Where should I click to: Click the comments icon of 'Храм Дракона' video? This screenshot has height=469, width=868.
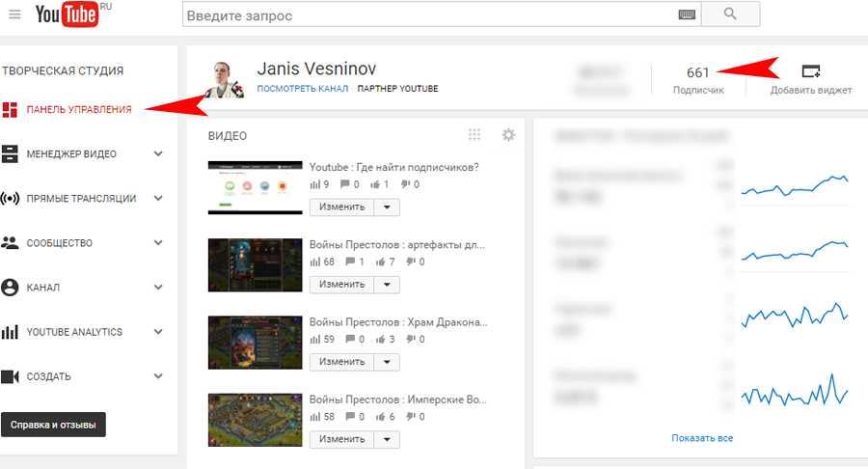click(x=350, y=340)
